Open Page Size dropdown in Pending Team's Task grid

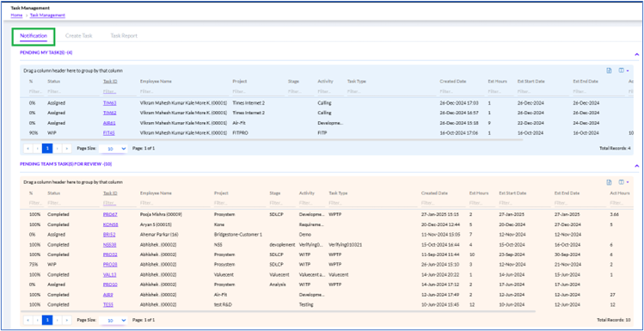pyautogui.click(x=113, y=320)
